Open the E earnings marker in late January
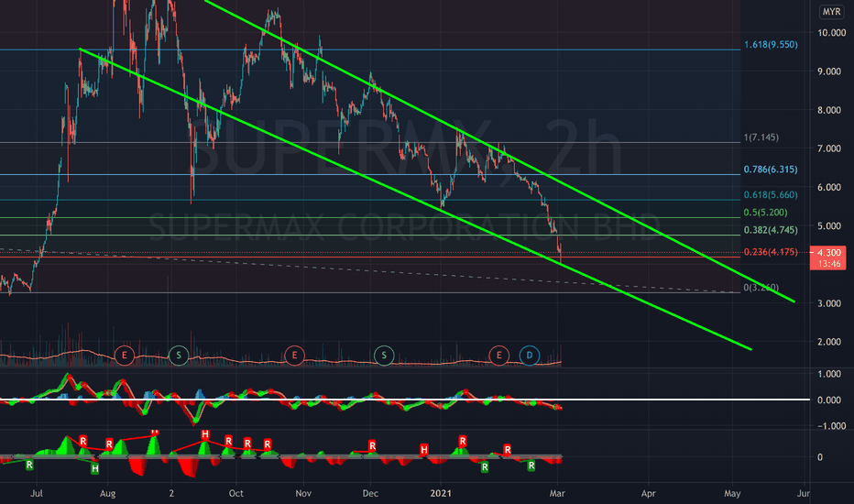The image size is (854, 504). tap(498, 356)
